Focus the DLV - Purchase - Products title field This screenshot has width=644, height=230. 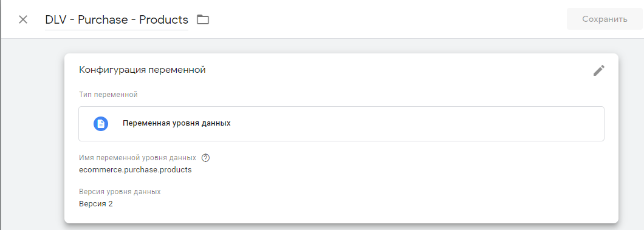[x=117, y=19]
